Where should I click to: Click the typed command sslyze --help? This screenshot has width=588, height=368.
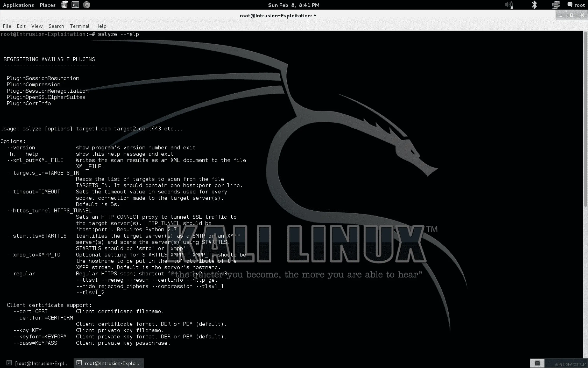tap(118, 34)
